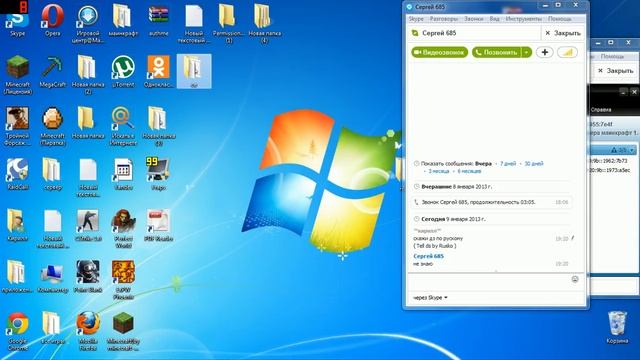Expand the arrow next to Позвонить
The width and height of the screenshot is (640, 360).
[527, 52]
